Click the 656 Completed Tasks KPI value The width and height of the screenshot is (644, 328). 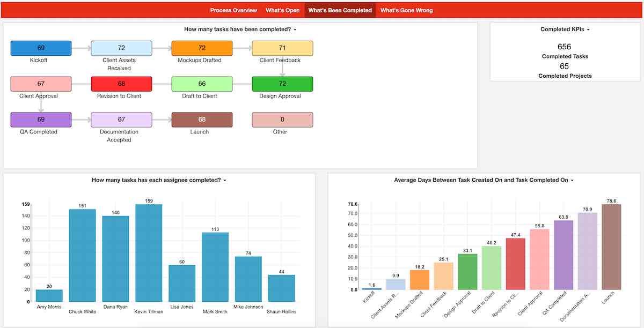[565, 47]
